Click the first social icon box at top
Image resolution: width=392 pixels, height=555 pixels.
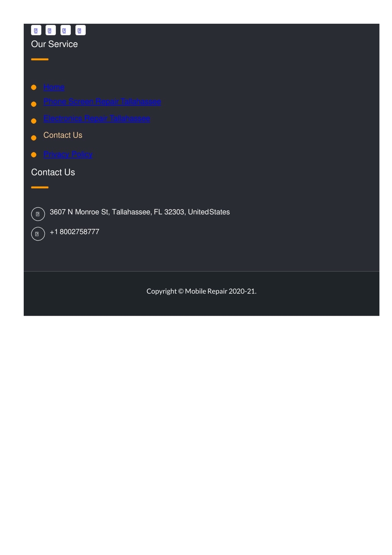[x=36, y=30]
